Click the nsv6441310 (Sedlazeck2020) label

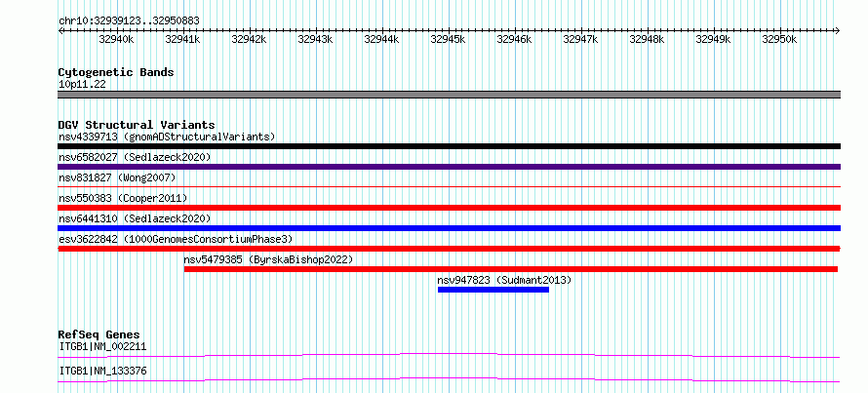135,218
